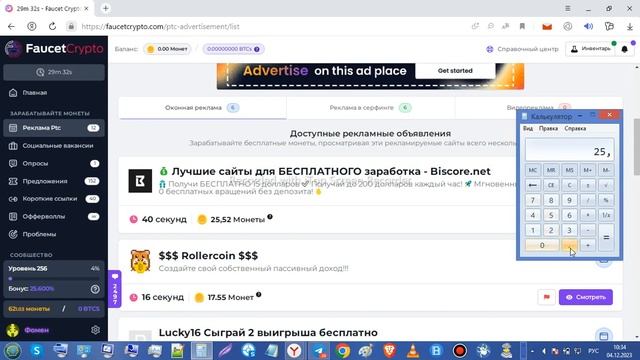Click the browser back arrow

click(11, 27)
